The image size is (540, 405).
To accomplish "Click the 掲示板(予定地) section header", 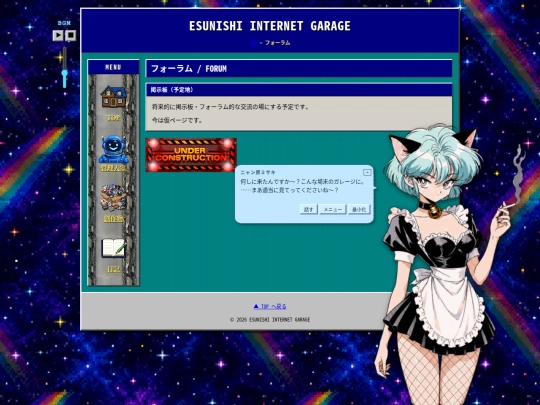I will (299, 90).
